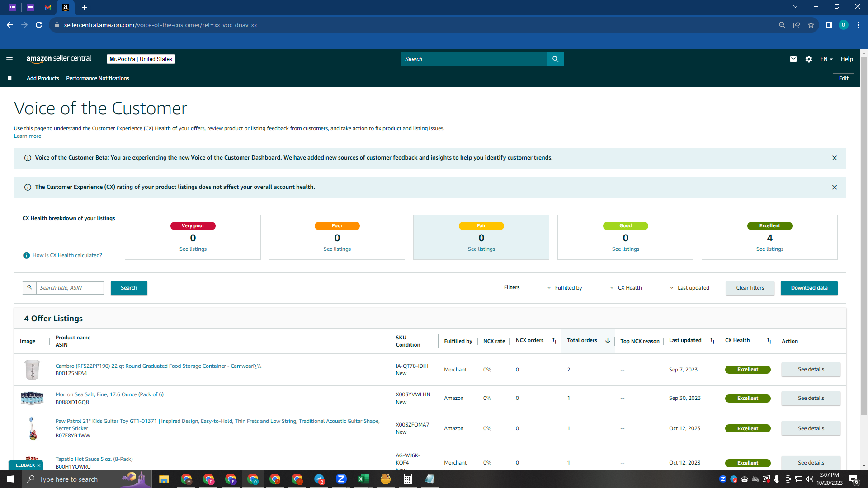The height and width of the screenshot is (488, 868).
Task: Click See details for Paw Patrol guitar
Action: (x=811, y=428)
